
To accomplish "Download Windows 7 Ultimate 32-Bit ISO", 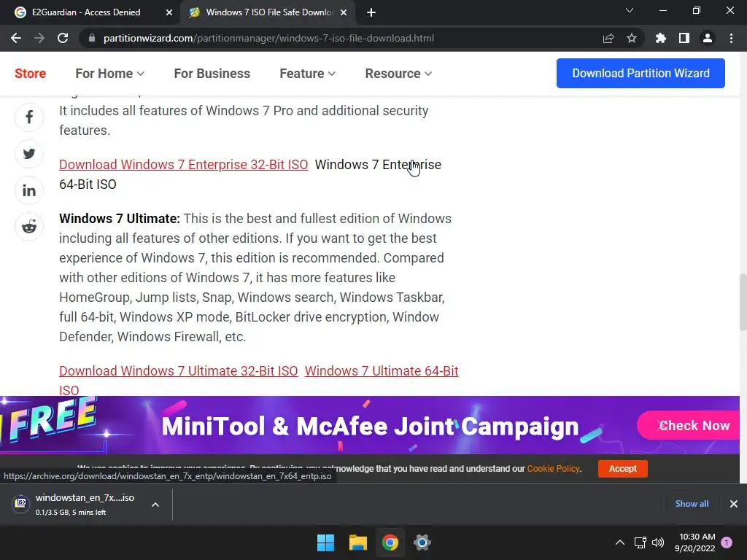I will (179, 371).
